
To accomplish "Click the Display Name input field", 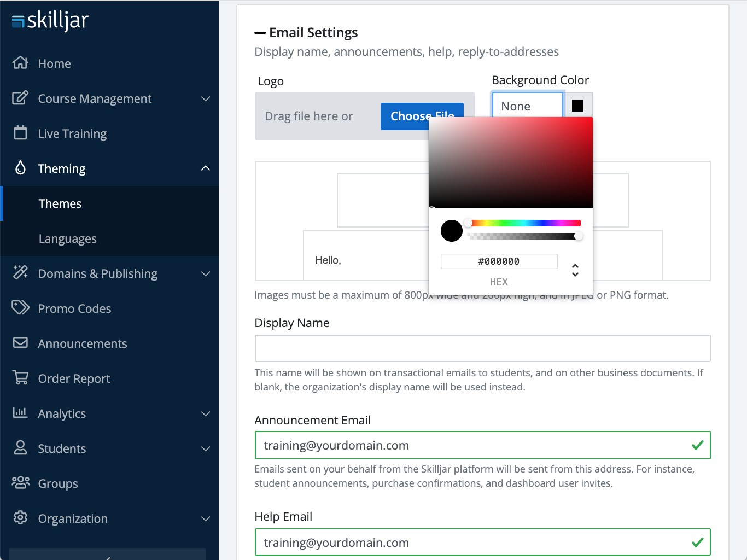I will [482, 348].
